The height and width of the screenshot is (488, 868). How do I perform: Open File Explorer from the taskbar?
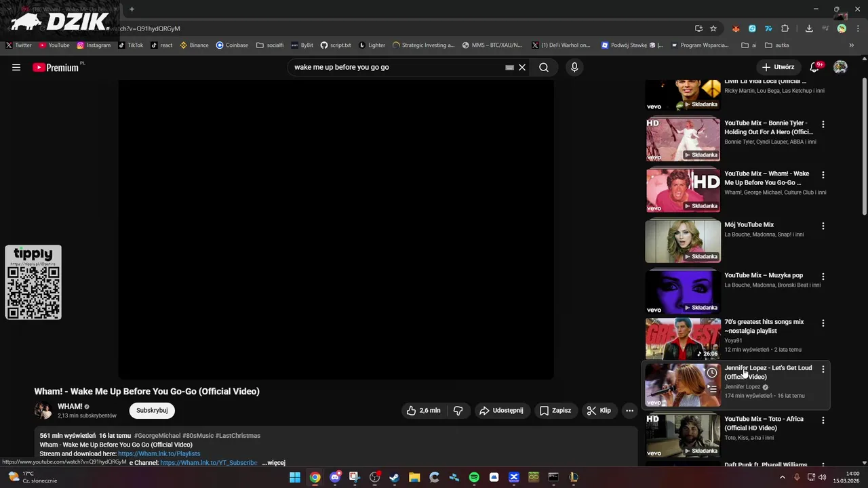point(414,477)
